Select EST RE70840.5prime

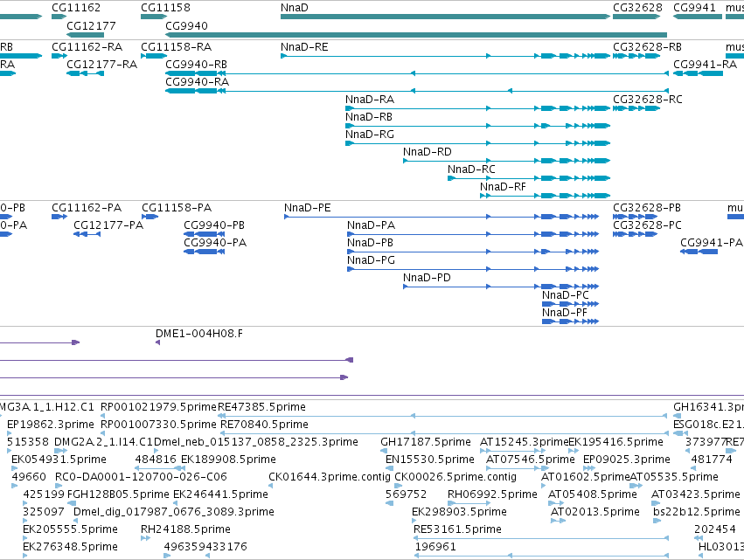[445, 433]
